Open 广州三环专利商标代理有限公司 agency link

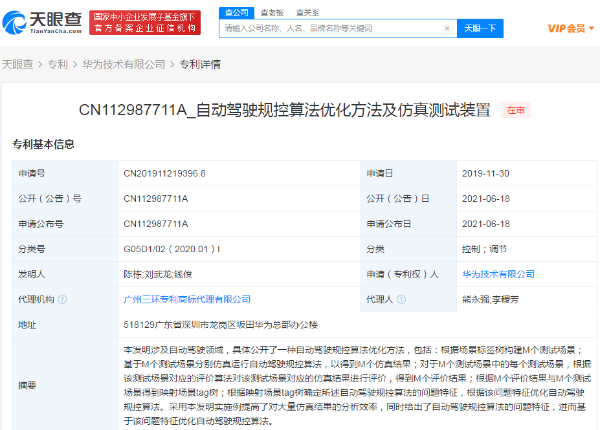187,299
